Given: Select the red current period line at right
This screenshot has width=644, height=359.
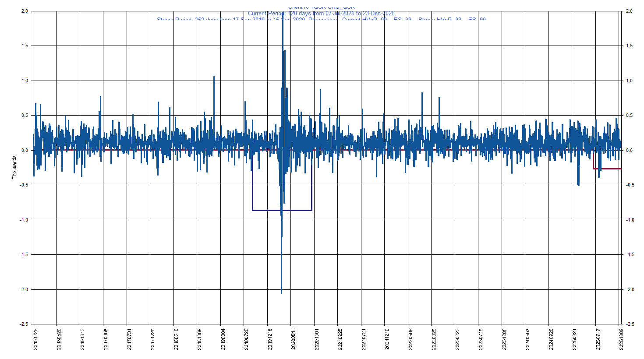Looking at the screenshot, I should click(x=609, y=169).
